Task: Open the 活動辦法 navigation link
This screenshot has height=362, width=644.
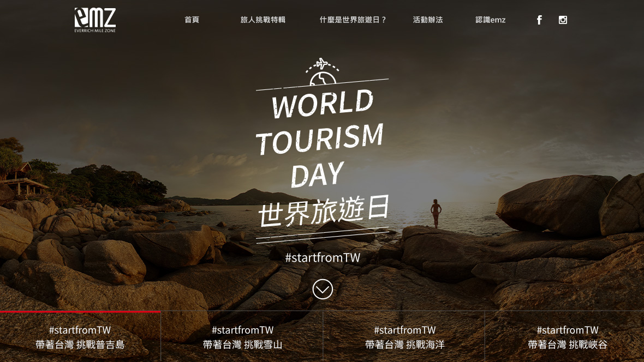Action: [427, 20]
